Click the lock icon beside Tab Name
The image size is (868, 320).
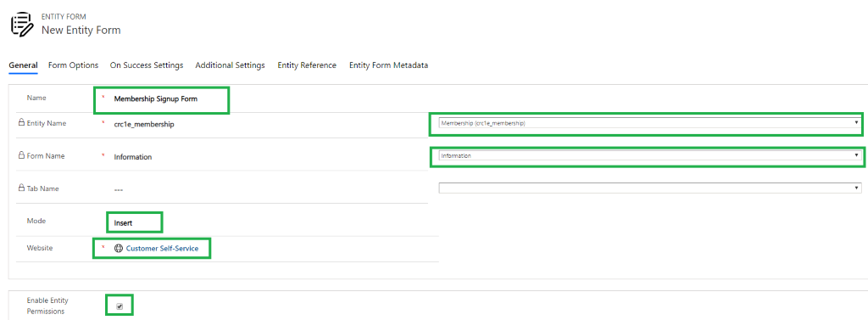click(21, 188)
